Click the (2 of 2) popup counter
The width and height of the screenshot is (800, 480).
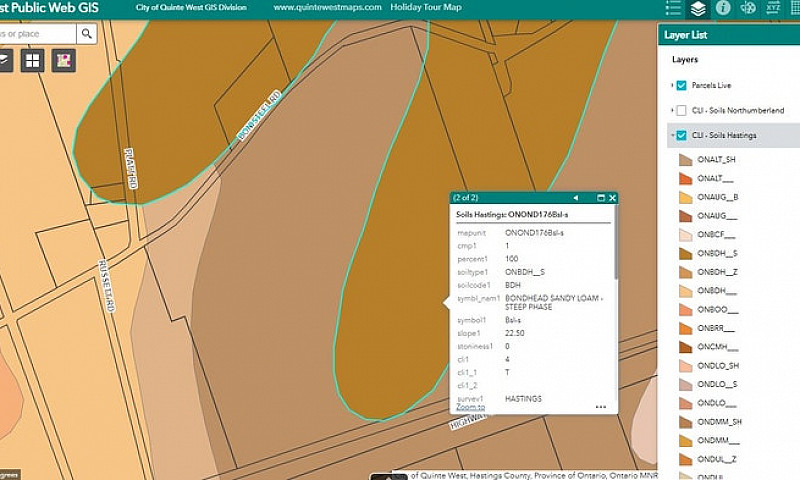pos(465,197)
